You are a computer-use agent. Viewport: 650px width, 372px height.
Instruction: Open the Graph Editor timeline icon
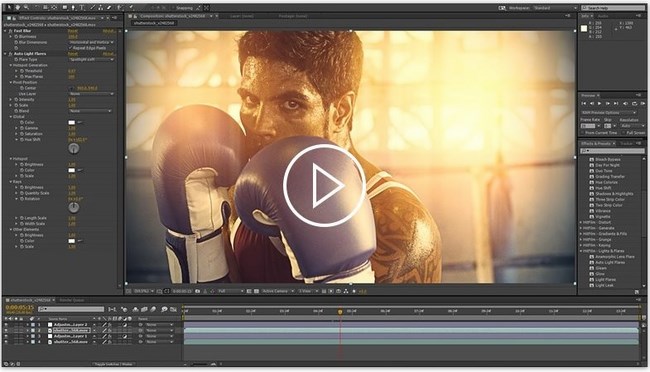point(173,309)
